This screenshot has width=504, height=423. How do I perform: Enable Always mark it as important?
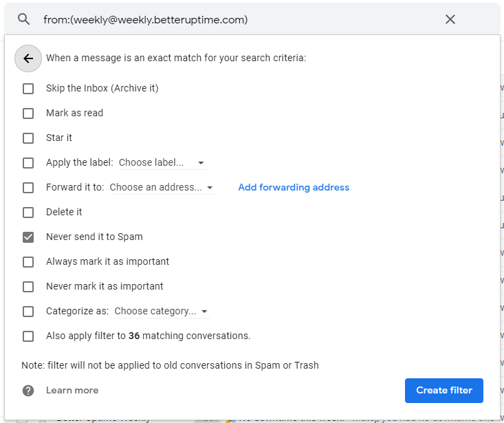28,262
